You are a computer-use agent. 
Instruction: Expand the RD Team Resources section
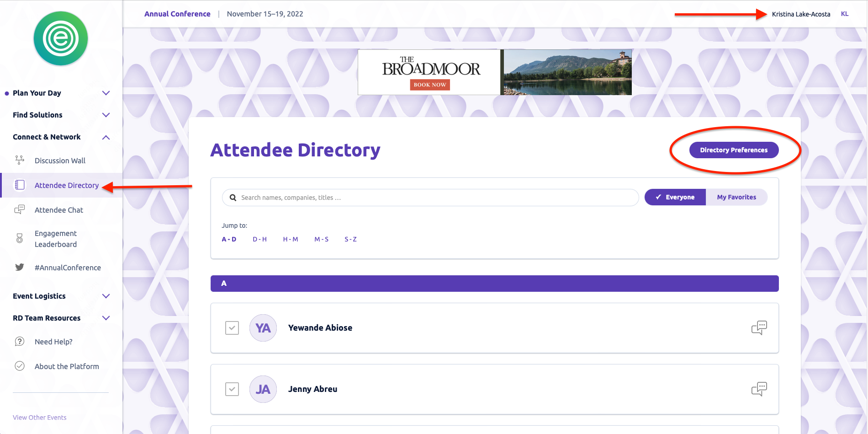point(106,318)
